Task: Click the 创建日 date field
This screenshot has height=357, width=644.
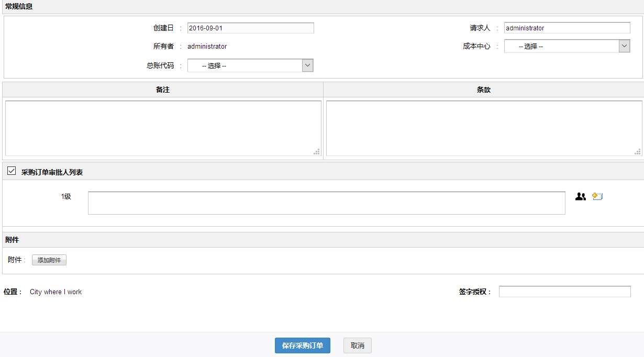Action: click(250, 28)
